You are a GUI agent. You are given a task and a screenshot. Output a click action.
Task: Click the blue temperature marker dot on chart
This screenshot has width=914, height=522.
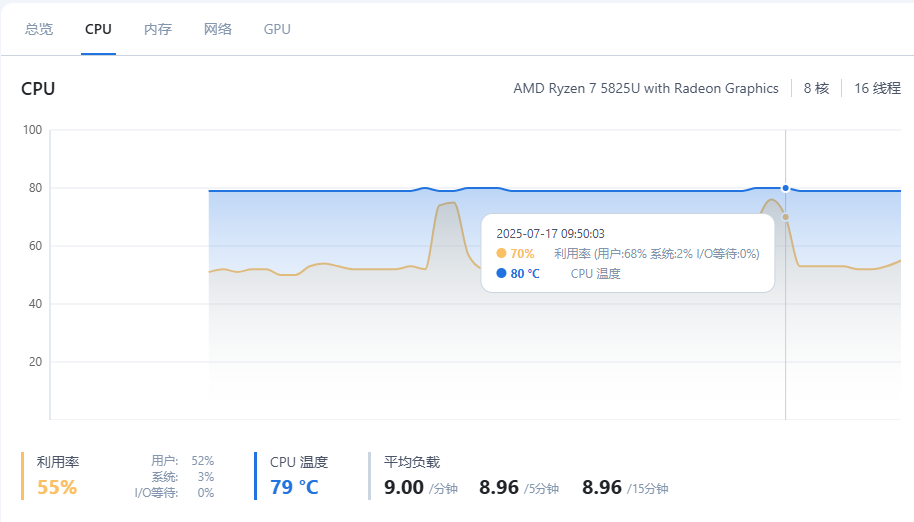[x=786, y=188]
